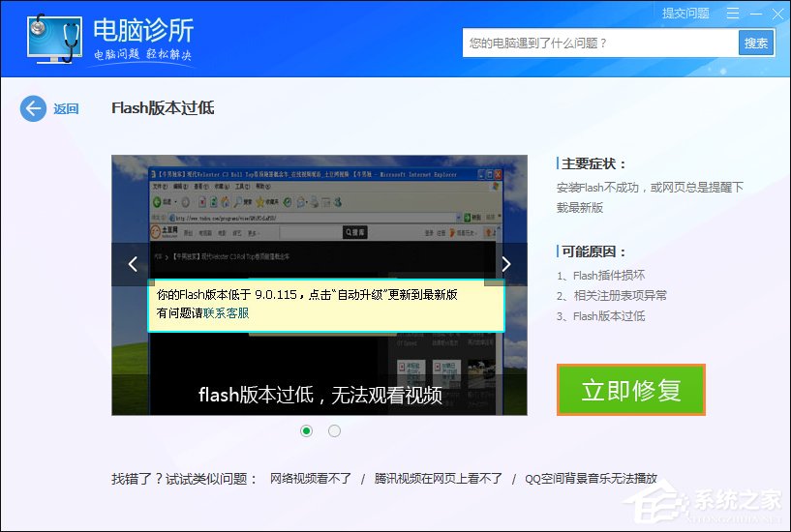Viewport: 791px width, 532px height.
Task: Open the hamburger menu icon in title bar
Action: (x=733, y=14)
